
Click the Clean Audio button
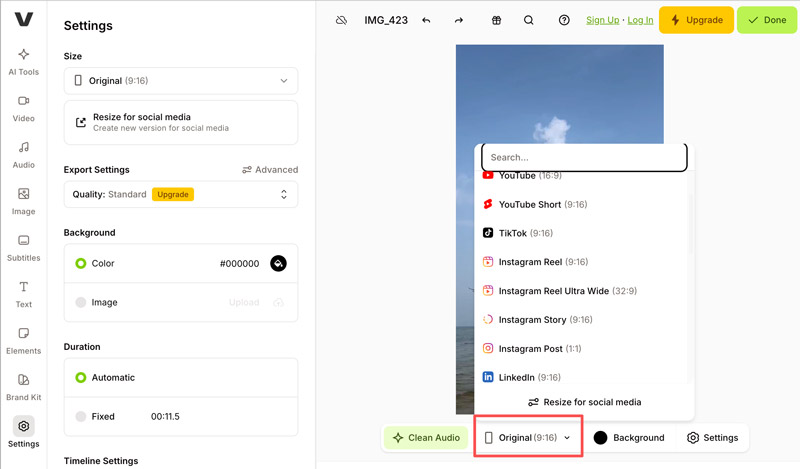426,438
